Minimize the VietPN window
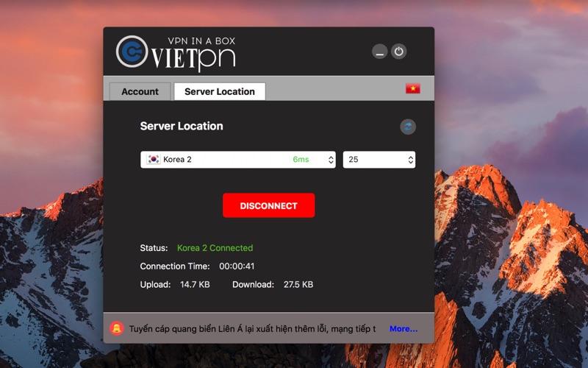 379,52
